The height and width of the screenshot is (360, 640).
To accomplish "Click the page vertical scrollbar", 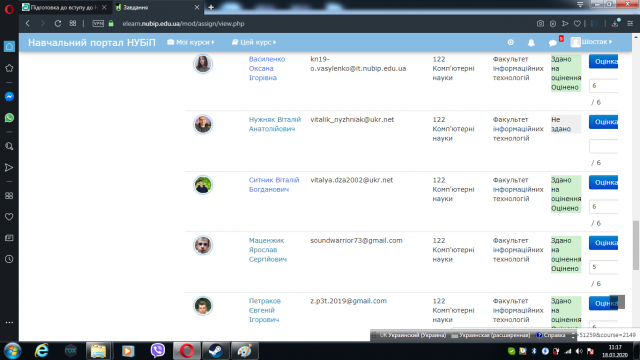I will pyautogui.click(x=636, y=245).
